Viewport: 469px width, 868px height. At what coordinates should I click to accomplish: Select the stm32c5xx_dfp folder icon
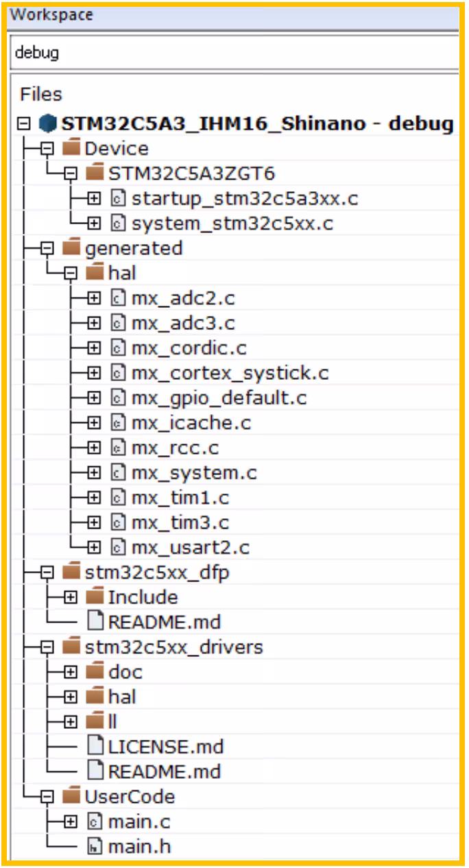(x=71, y=572)
